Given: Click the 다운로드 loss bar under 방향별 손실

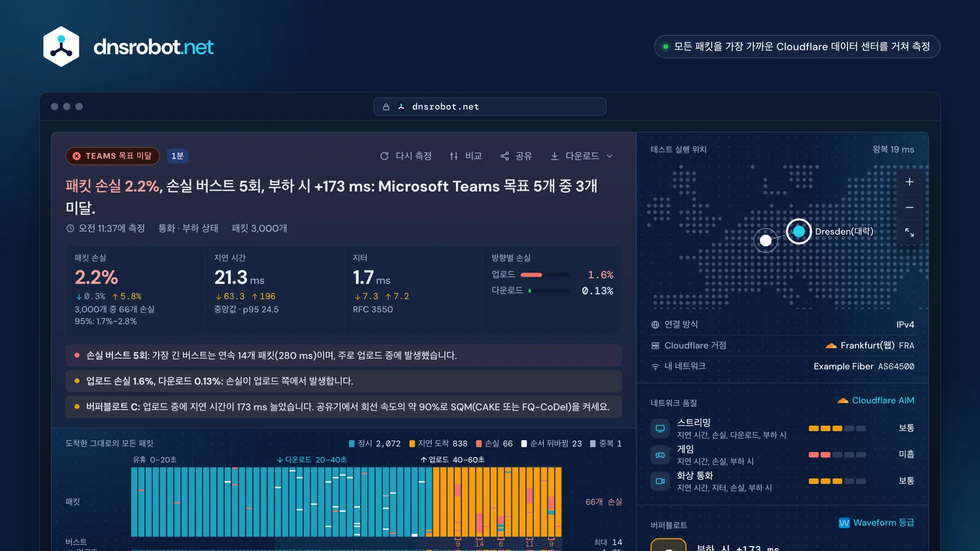Looking at the screenshot, I should 549,291.
